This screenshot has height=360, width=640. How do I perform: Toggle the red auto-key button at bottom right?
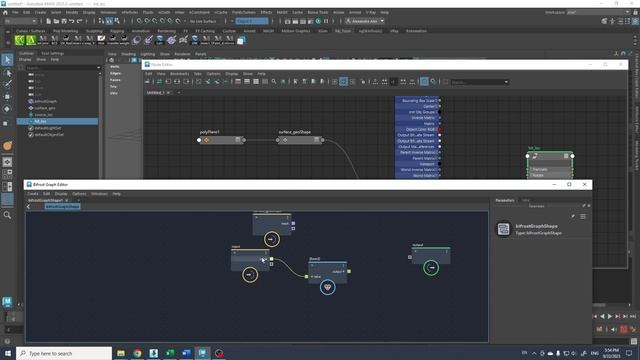[623, 329]
